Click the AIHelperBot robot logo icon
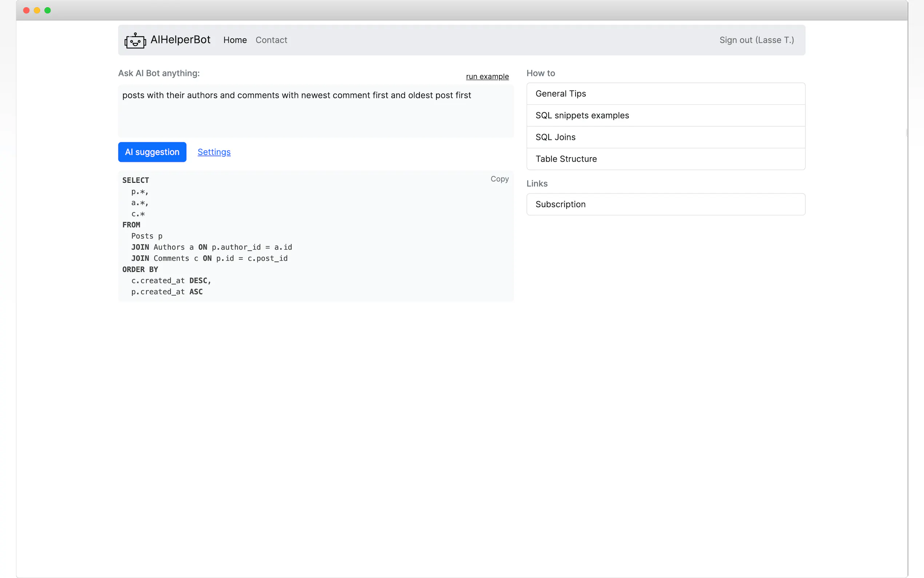This screenshot has width=924, height=578. (135, 40)
